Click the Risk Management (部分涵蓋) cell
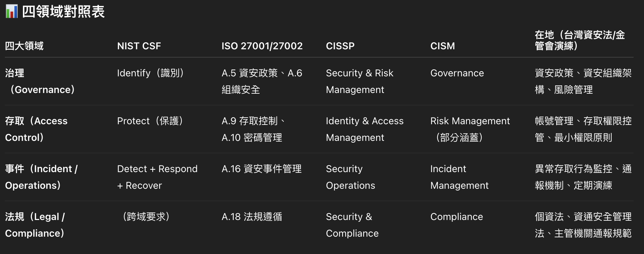644x254 pixels. tap(470, 129)
